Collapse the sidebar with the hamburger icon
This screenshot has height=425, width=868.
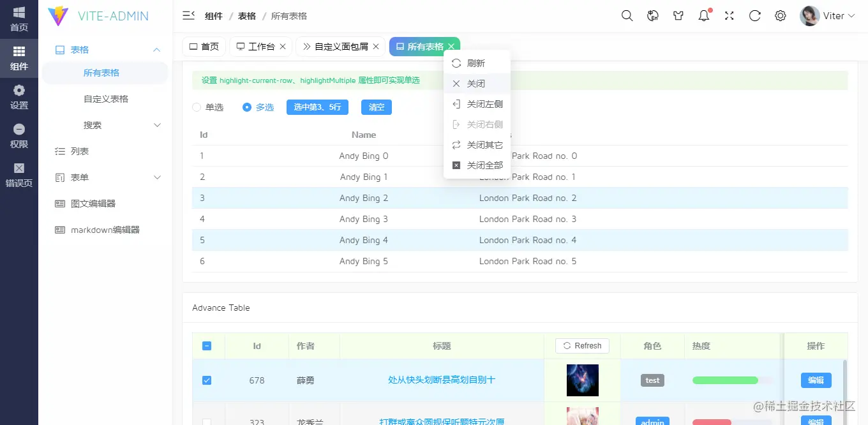[188, 15]
